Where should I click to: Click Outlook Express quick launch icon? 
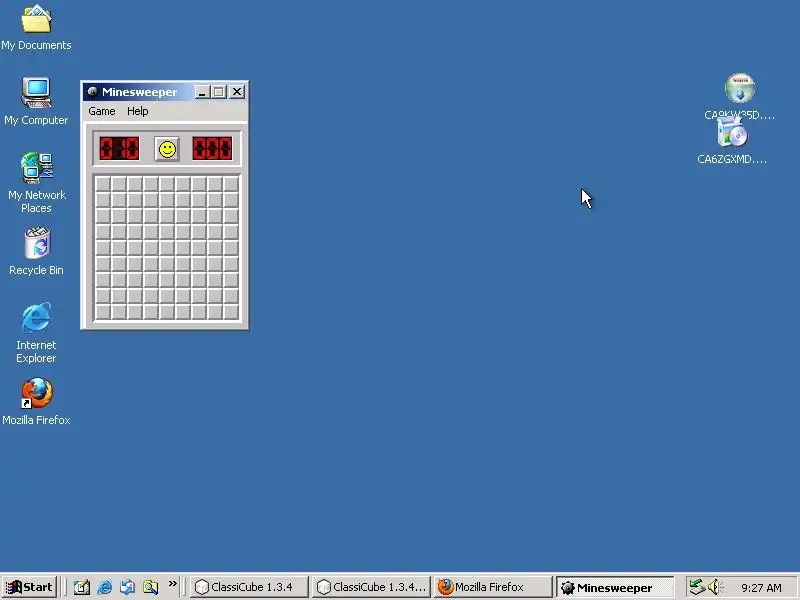tap(128, 587)
